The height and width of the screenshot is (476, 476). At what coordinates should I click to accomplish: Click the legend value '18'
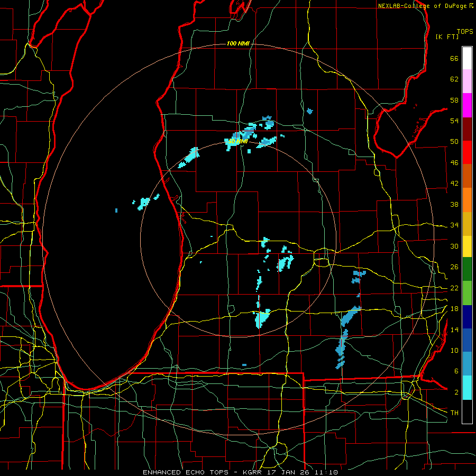click(454, 309)
